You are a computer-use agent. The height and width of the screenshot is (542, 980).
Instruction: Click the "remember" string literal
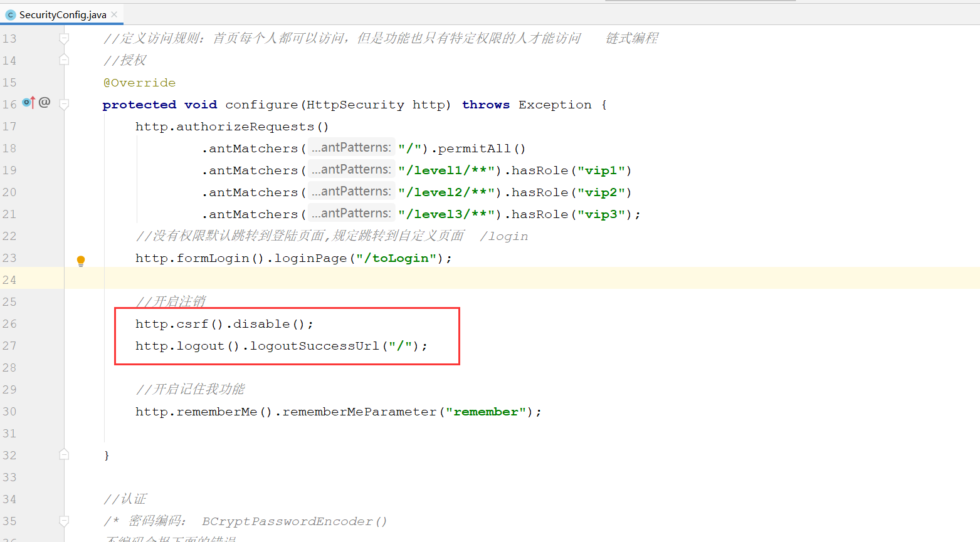coord(486,412)
